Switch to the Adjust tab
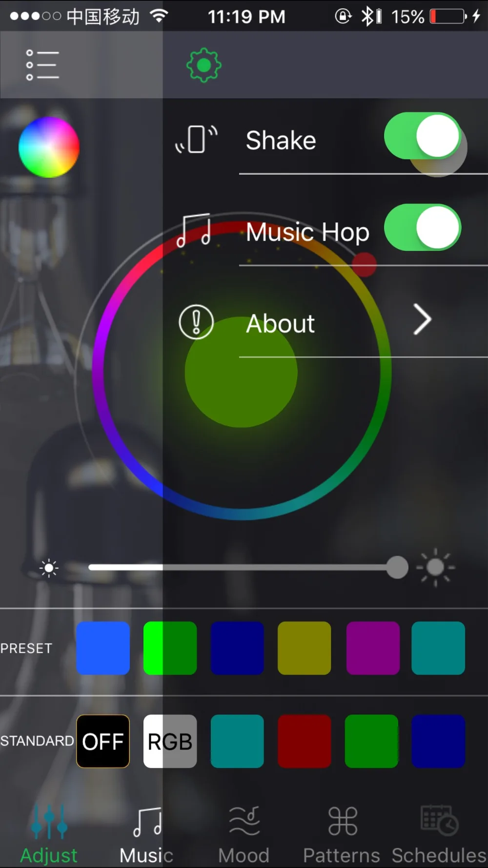 (x=49, y=836)
